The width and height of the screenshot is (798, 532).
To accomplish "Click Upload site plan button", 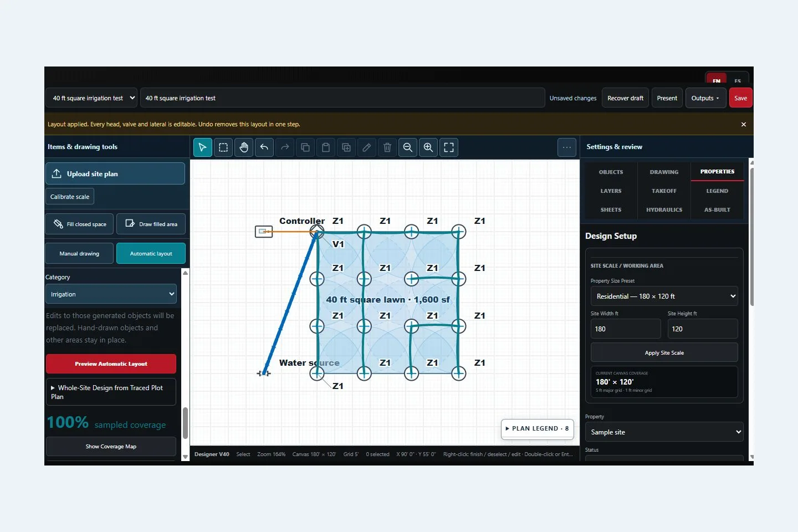I will (x=115, y=173).
